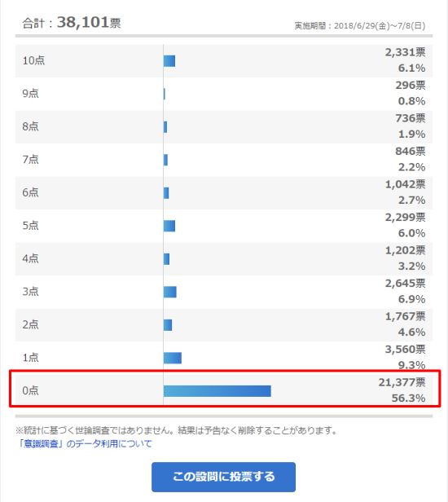The width and height of the screenshot is (448, 502).
Task: Click the 5点 blue bar
Action: (169, 226)
